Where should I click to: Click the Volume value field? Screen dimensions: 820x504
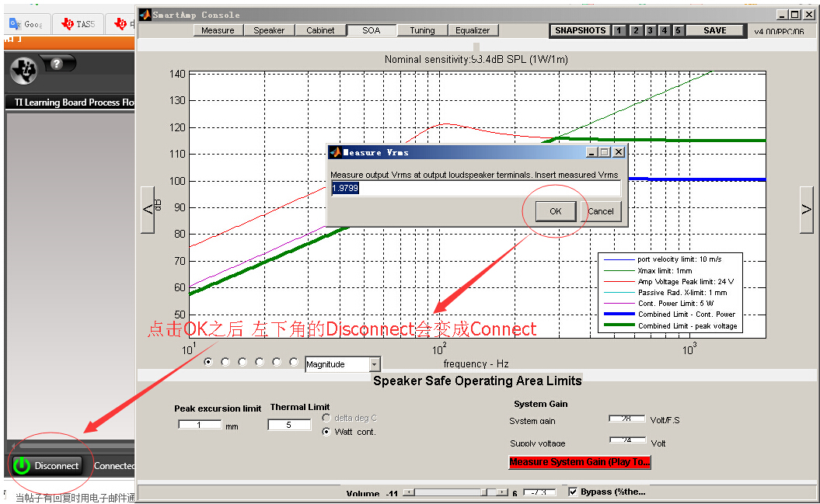click(x=539, y=492)
